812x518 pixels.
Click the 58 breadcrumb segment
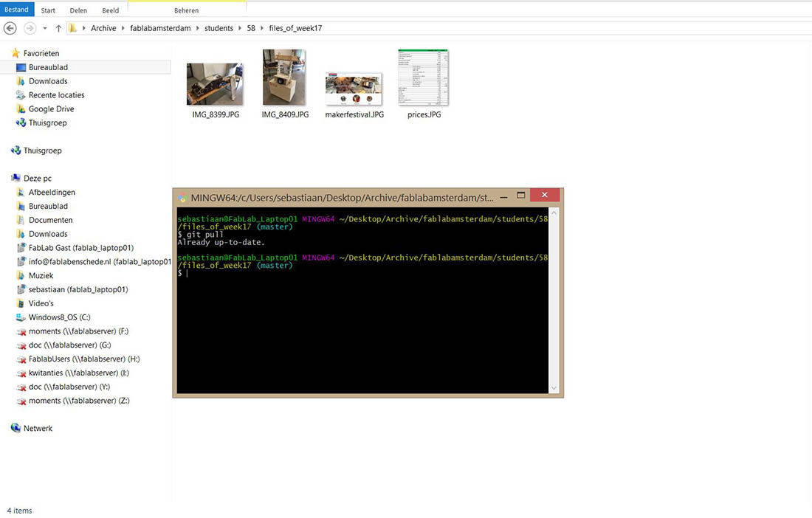(251, 28)
